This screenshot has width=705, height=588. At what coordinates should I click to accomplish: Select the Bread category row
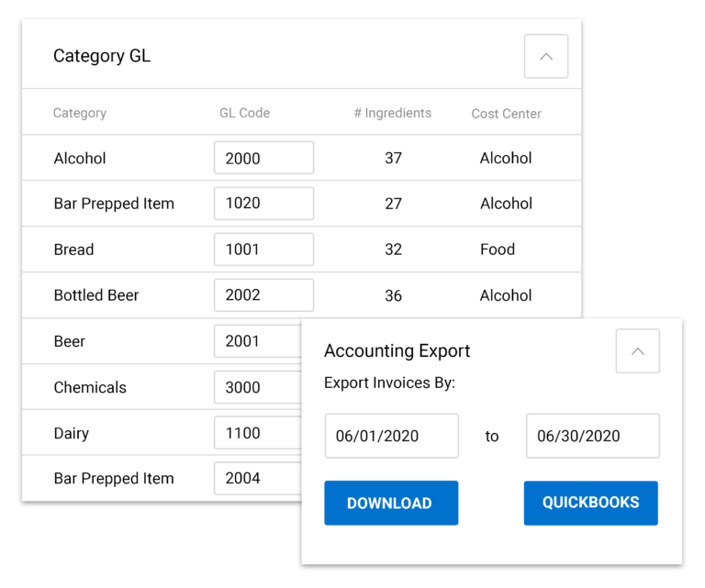(74, 250)
